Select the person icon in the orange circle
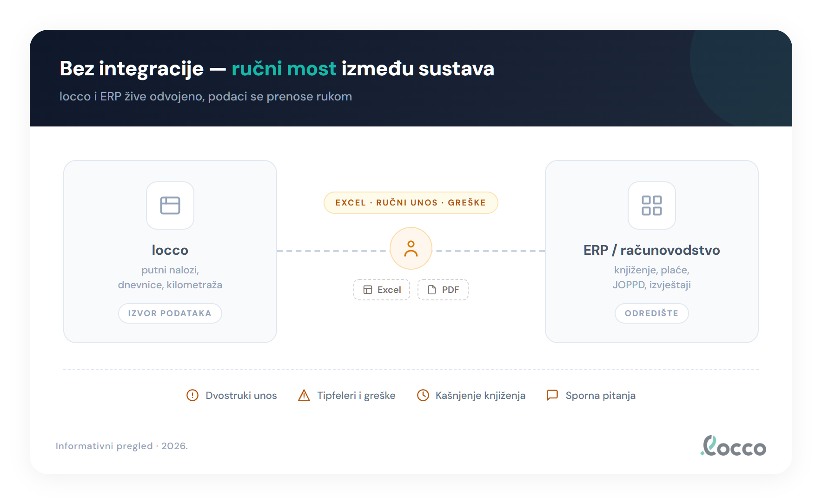 point(411,248)
